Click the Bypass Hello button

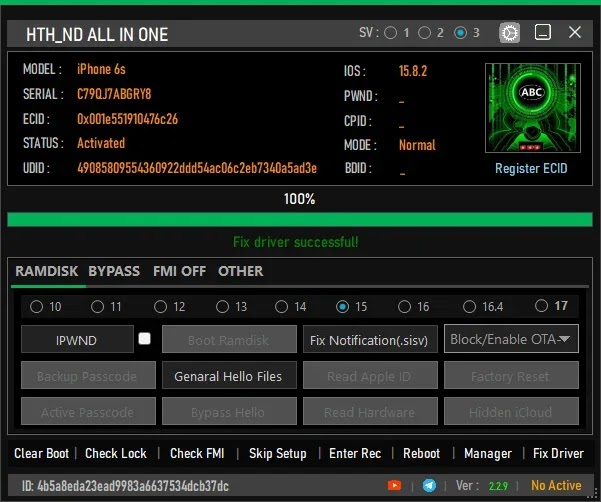tap(229, 411)
